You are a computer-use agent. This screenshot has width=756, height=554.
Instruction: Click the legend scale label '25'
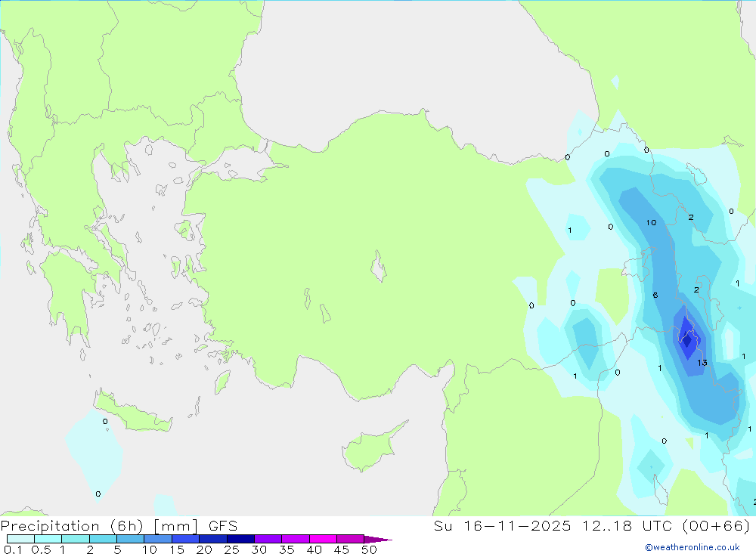(231, 549)
